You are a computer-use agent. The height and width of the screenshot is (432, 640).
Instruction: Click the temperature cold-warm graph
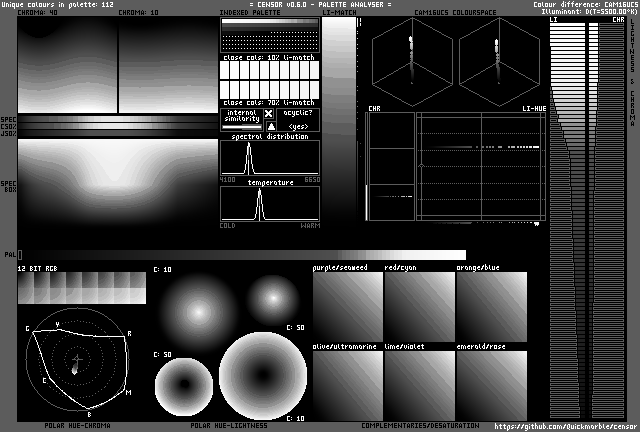point(269,203)
